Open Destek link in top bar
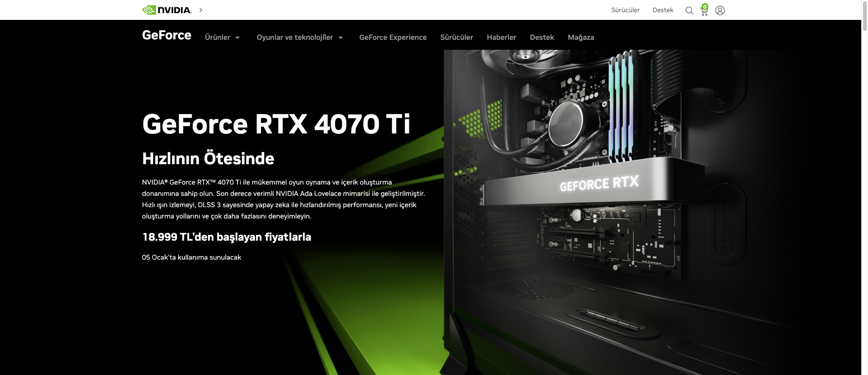The image size is (868, 375). click(663, 10)
